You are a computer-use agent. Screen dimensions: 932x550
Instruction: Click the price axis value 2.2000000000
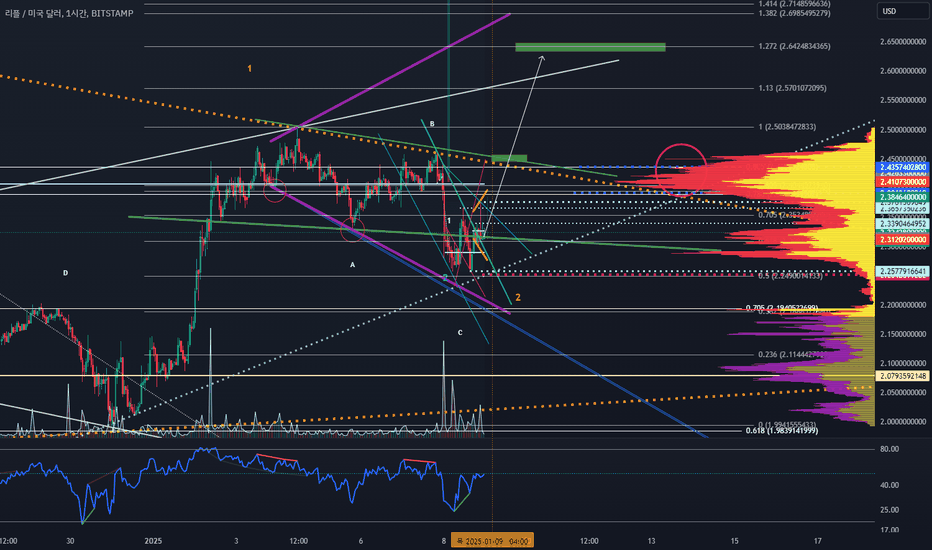point(903,305)
